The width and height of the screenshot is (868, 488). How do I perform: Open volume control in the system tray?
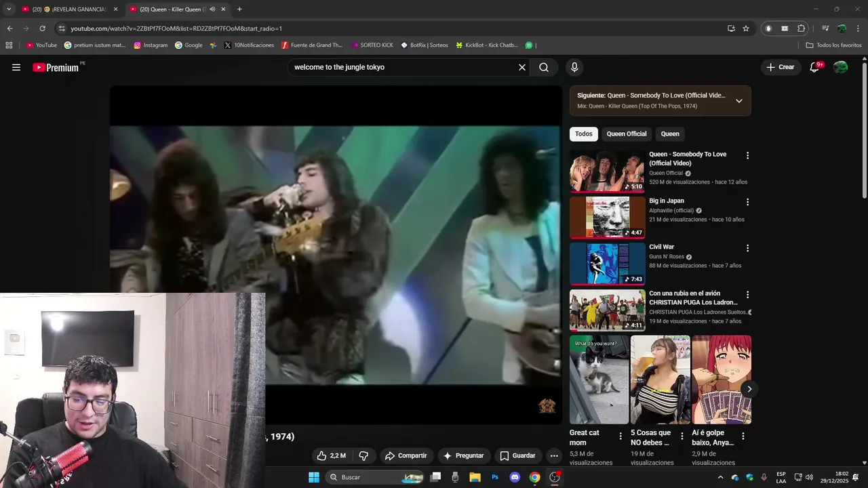(809, 477)
